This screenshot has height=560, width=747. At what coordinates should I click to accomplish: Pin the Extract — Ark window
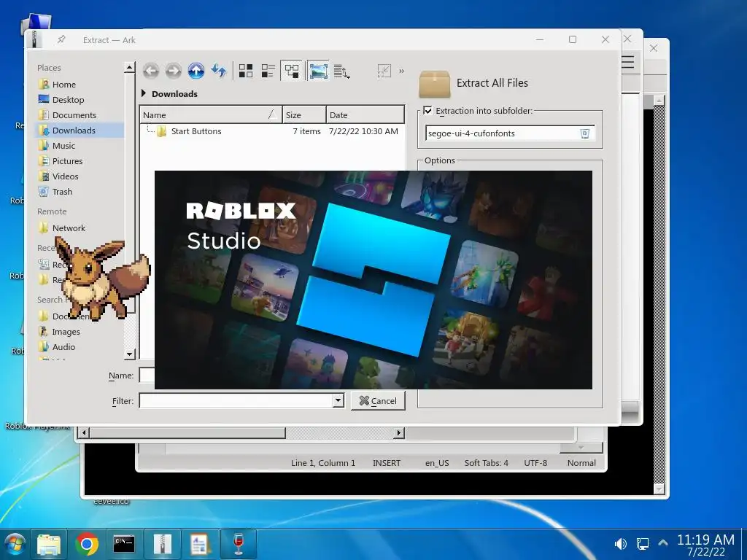tap(61, 39)
